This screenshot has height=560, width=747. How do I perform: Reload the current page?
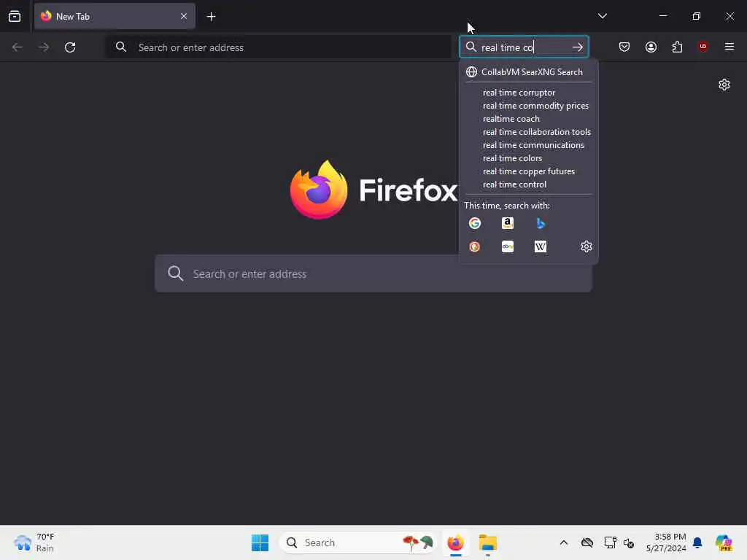coord(70,47)
